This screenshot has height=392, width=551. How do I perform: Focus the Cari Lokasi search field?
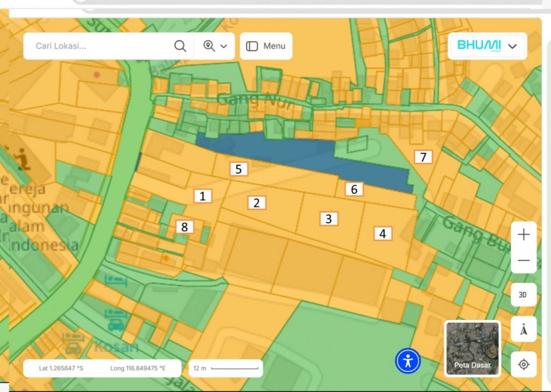pyautogui.click(x=102, y=46)
